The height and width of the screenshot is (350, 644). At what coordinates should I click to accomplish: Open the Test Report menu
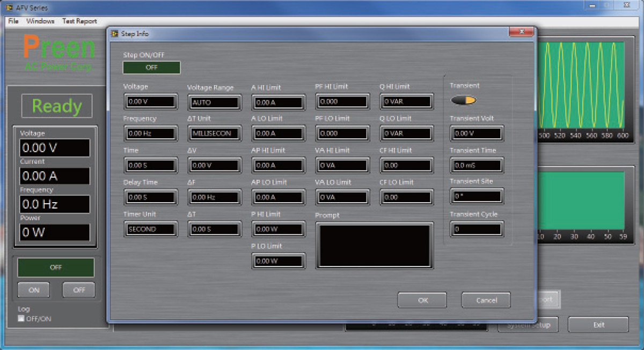click(79, 21)
